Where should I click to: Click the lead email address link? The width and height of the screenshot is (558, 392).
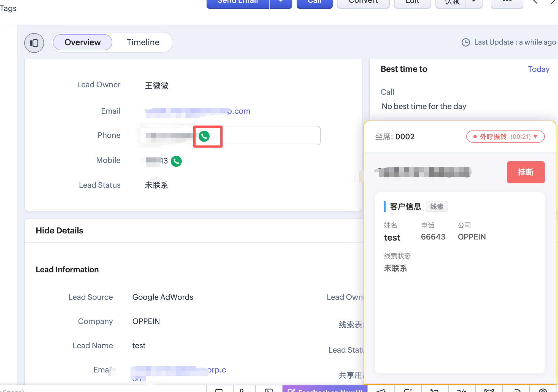(x=198, y=111)
